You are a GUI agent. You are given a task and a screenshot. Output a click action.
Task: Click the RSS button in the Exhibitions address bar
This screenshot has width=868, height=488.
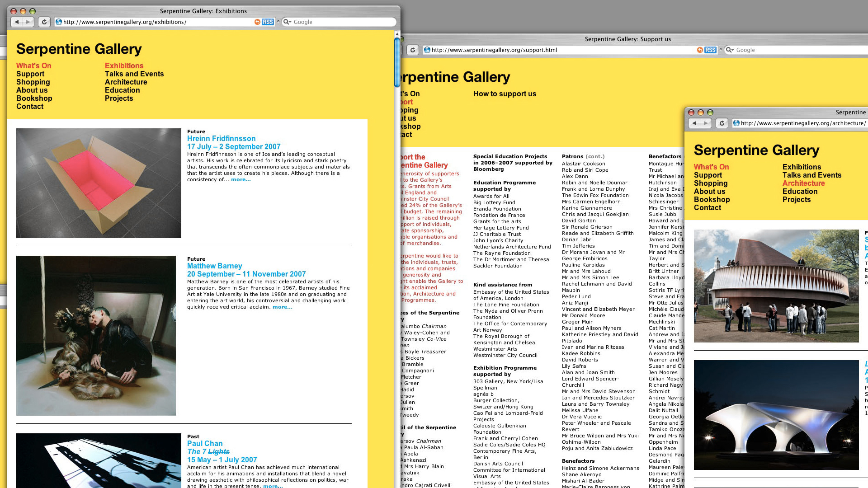click(268, 22)
